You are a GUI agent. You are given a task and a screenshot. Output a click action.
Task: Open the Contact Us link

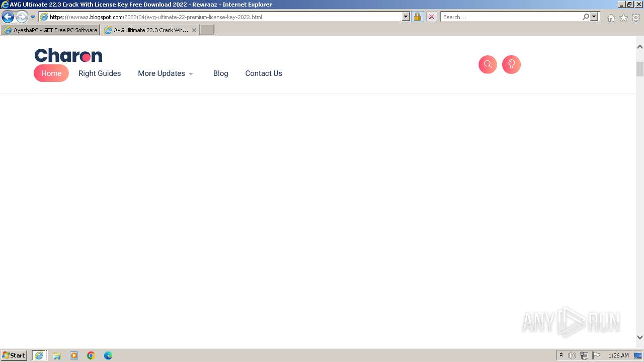[x=264, y=73]
